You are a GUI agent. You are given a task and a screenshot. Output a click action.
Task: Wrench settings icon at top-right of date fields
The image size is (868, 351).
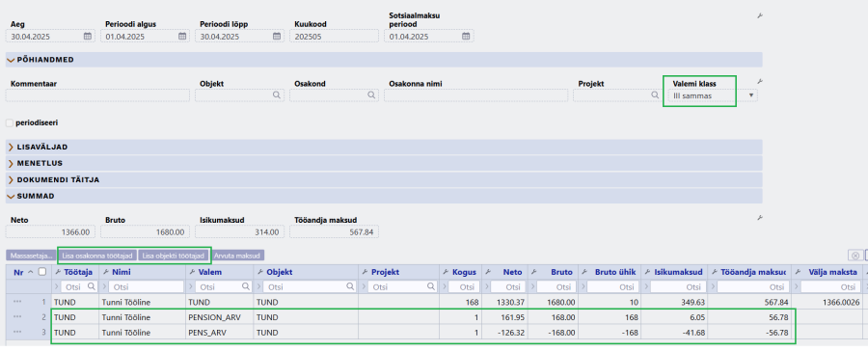(x=760, y=16)
